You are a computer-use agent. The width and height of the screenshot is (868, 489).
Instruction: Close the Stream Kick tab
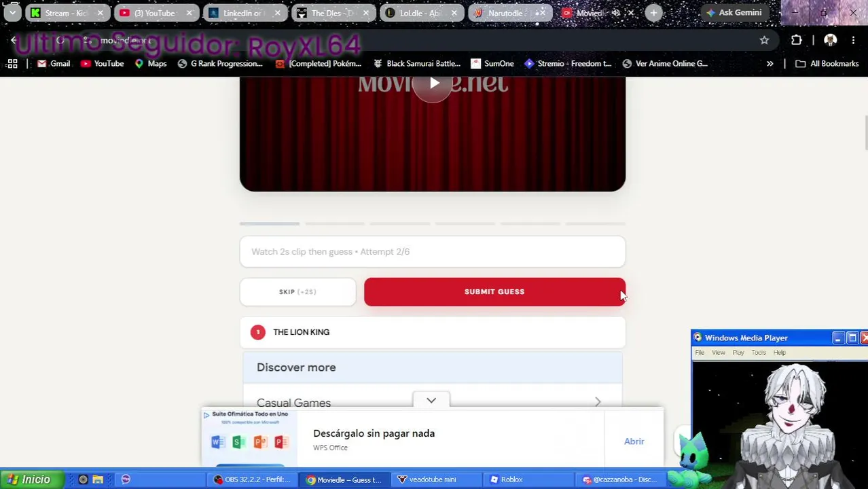[100, 13]
